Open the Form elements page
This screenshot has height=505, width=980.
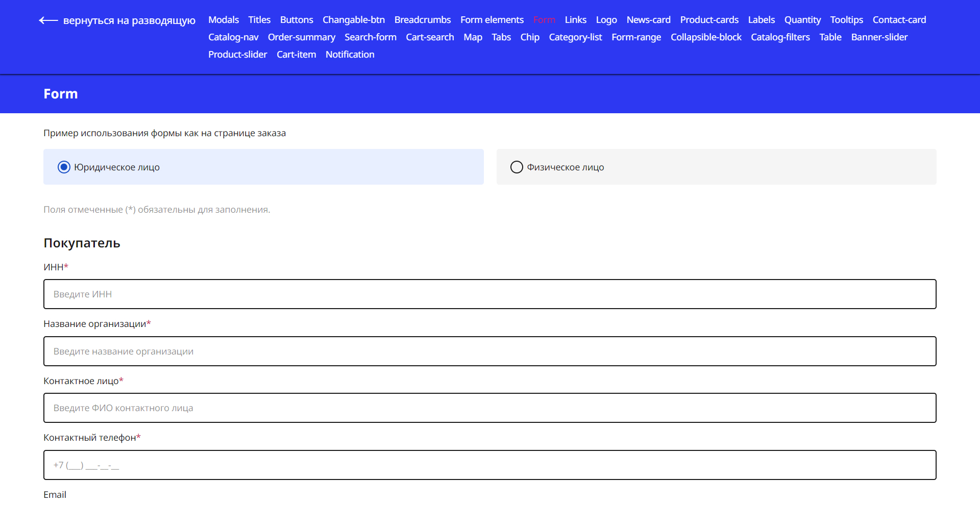click(492, 20)
